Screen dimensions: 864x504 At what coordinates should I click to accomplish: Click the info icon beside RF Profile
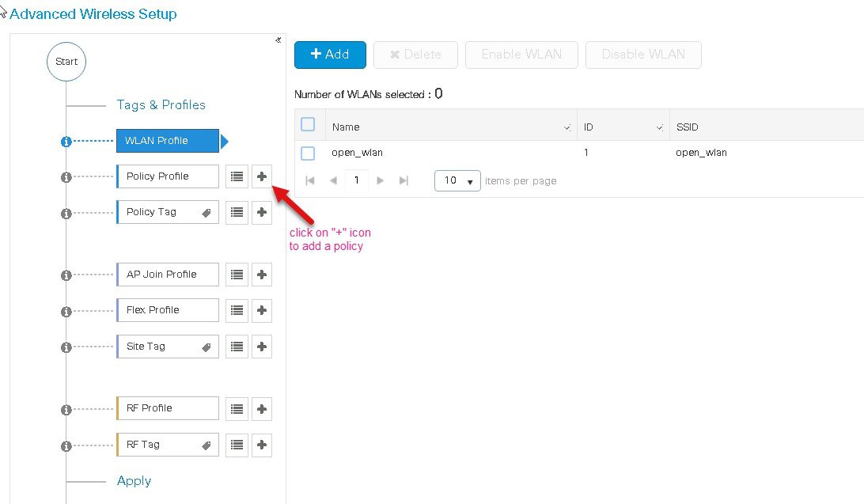(66, 410)
